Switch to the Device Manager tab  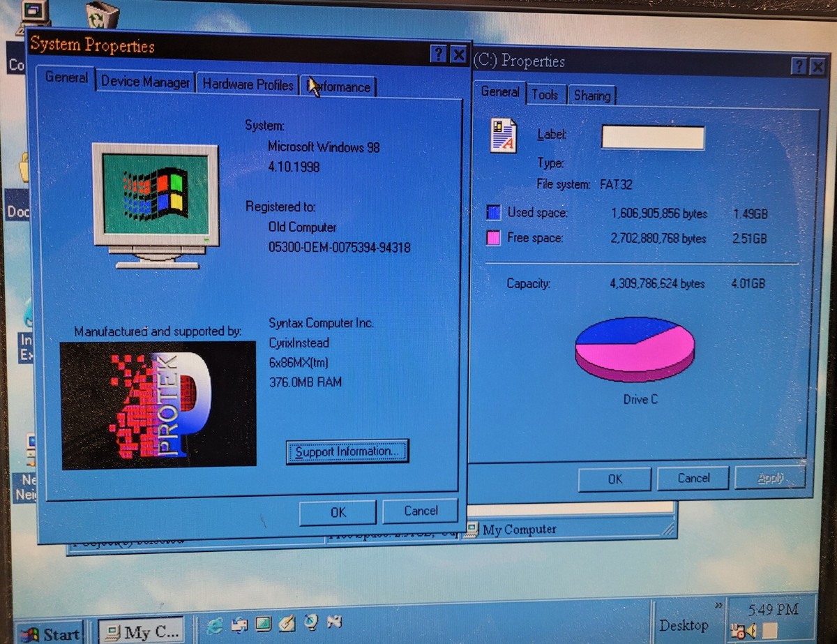145,82
